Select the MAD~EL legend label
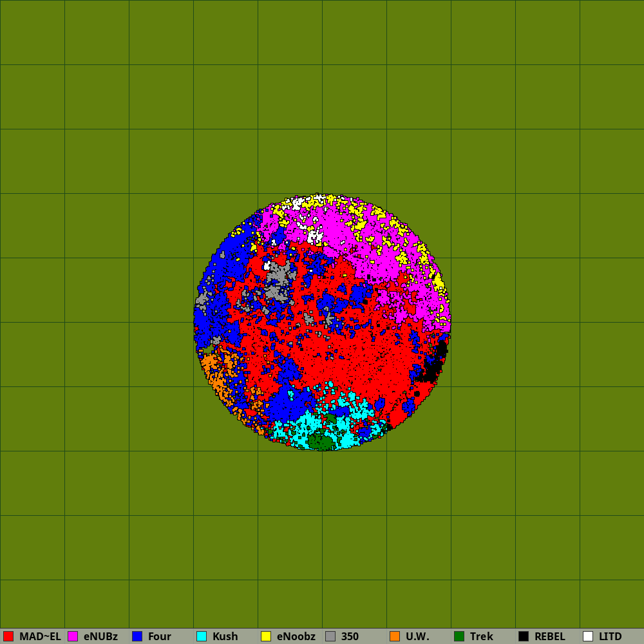The width and height of the screenshot is (644, 644). click(x=40, y=636)
